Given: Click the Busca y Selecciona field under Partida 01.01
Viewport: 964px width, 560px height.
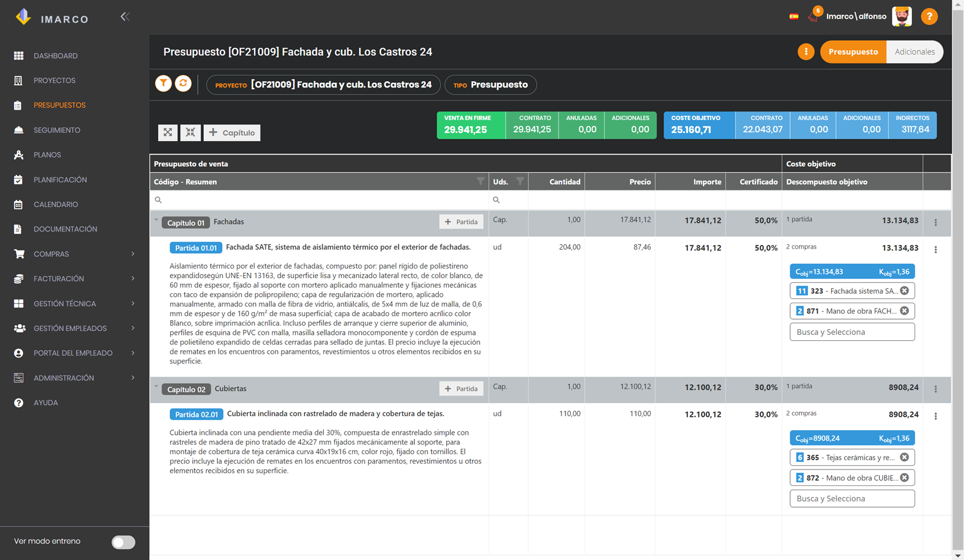Looking at the screenshot, I should click(852, 332).
